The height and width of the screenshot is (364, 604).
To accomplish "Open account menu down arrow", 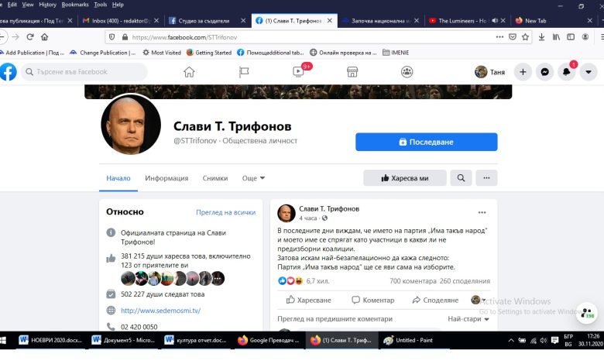I will click(589, 72).
